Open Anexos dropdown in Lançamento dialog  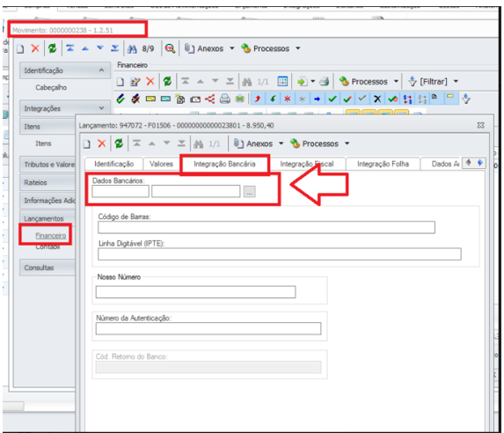click(259, 143)
